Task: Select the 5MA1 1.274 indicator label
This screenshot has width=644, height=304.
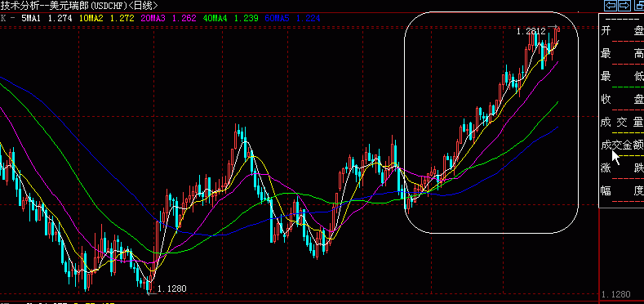Action: [47, 18]
